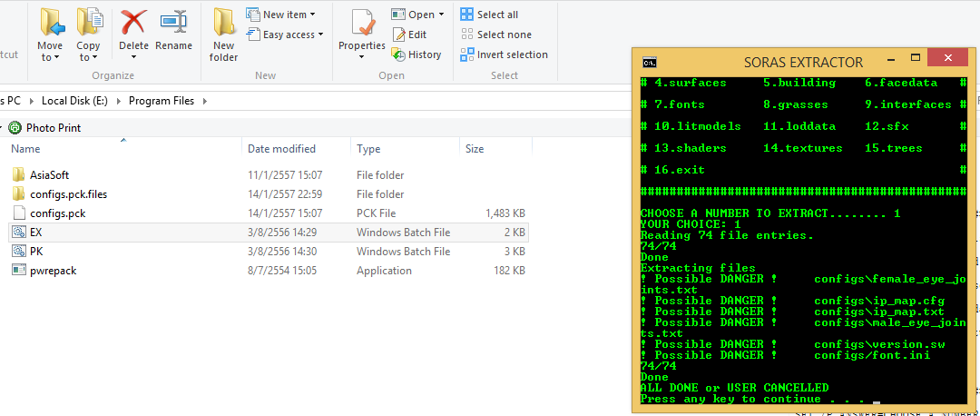Image resolution: width=980 pixels, height=416 pixels.
Task: Click the 1,483 KB size value
Action: point(505,213)
